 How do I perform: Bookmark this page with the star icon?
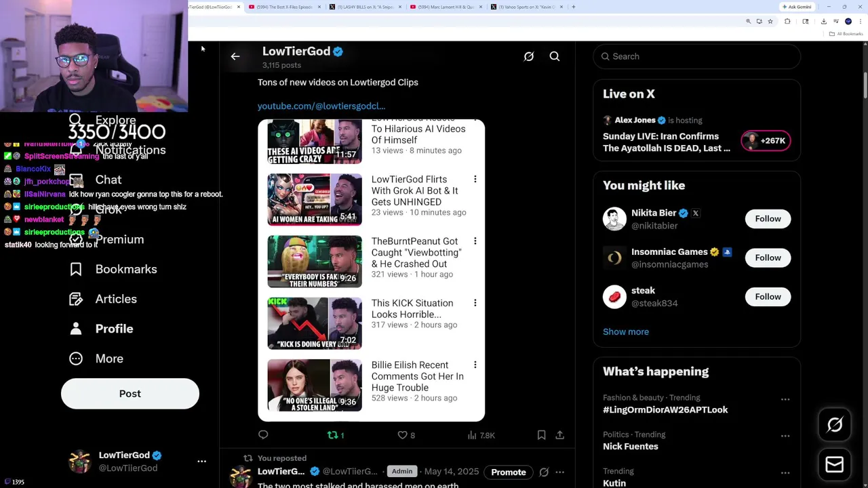coord(770,21)
